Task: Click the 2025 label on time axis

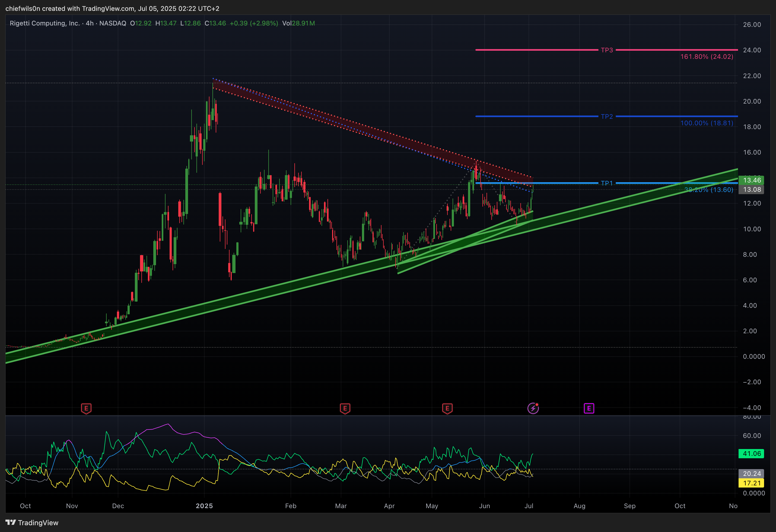Action: click(x=204, y=506)
